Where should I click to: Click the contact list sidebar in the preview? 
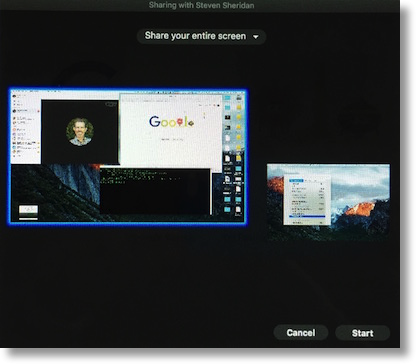pos(25,128)
